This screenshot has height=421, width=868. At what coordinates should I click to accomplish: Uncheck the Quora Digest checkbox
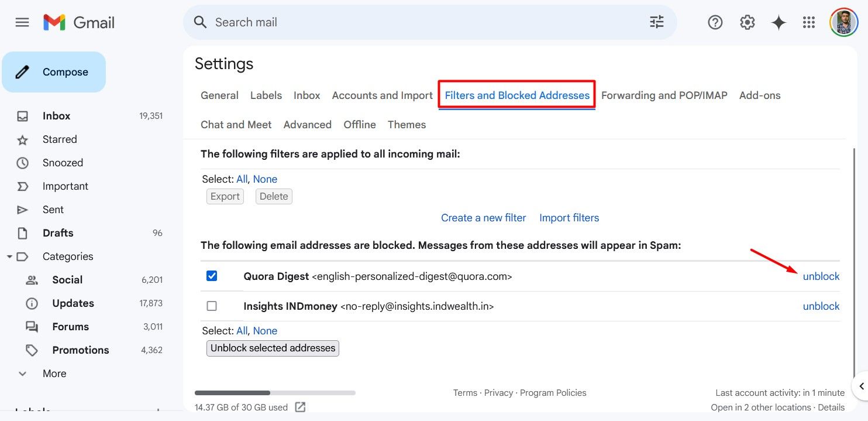[211, 275]
